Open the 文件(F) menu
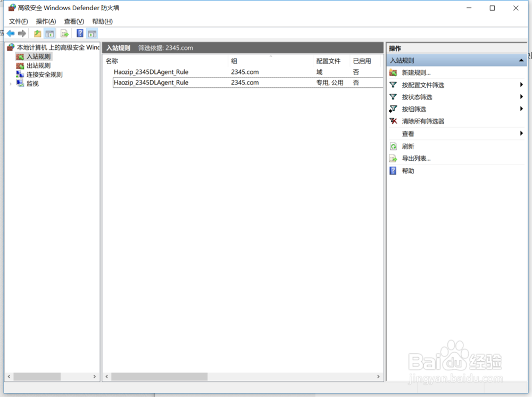Screen dimensions: 532x397 pyautogui.click(x=18, y=21)
